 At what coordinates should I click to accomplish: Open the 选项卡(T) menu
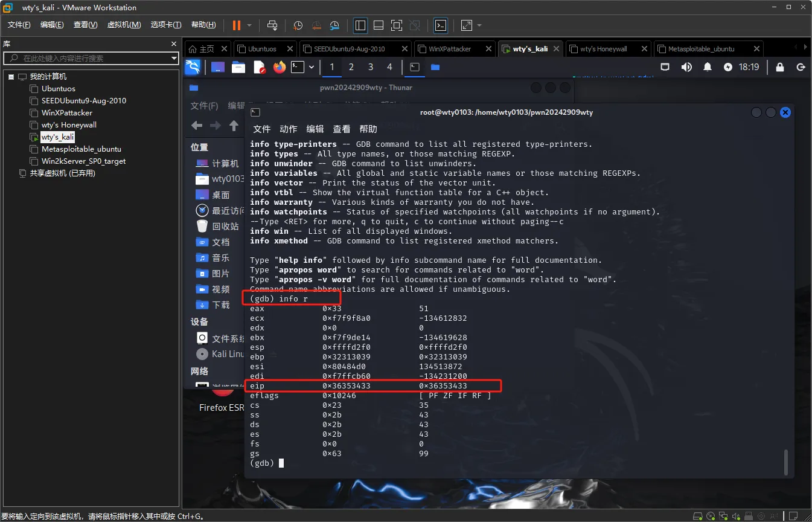point(166,25)
